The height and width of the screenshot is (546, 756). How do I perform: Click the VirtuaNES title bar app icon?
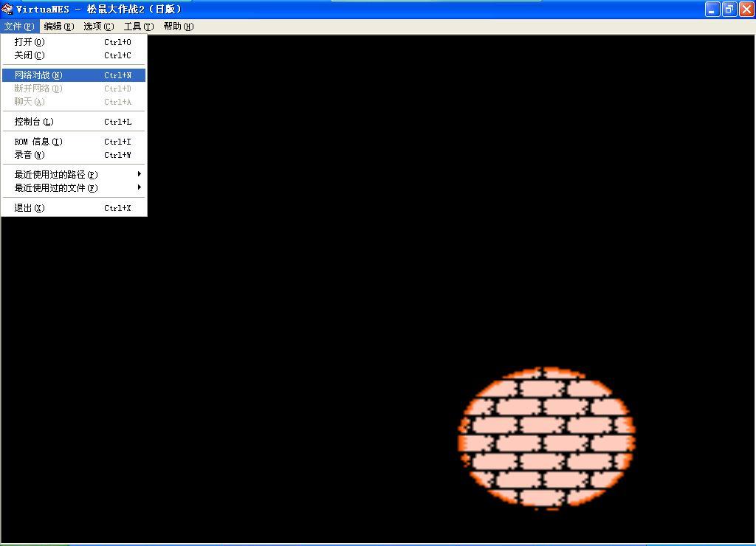click(7, 9)
